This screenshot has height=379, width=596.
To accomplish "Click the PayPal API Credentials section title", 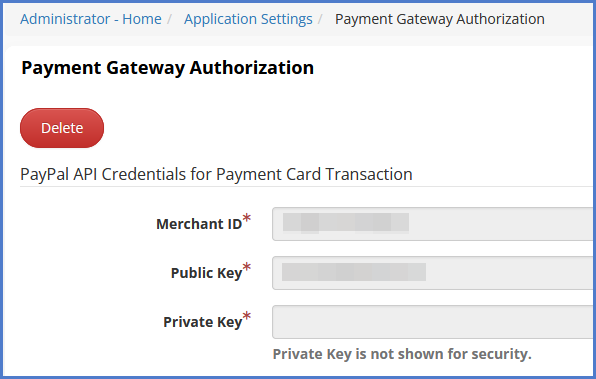I will click(x=216, y=174).
